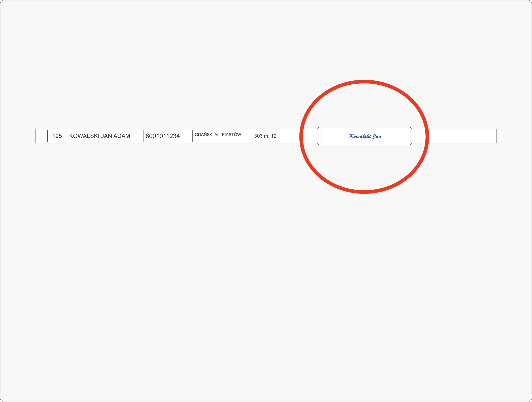The width and height of the screenshot is (532, 402).
Task: Click signature box blank area left of Kowalski
Action: click(x=334, y=136)
